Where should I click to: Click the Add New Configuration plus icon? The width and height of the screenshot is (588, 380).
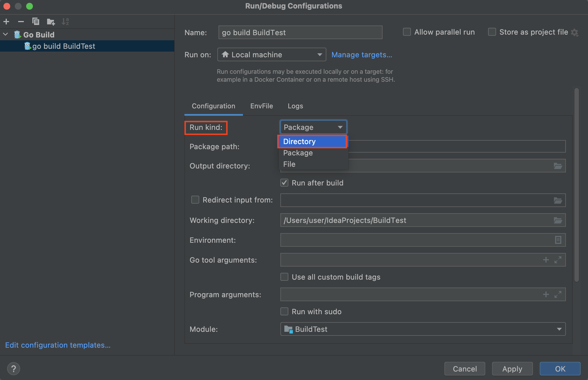7,22
